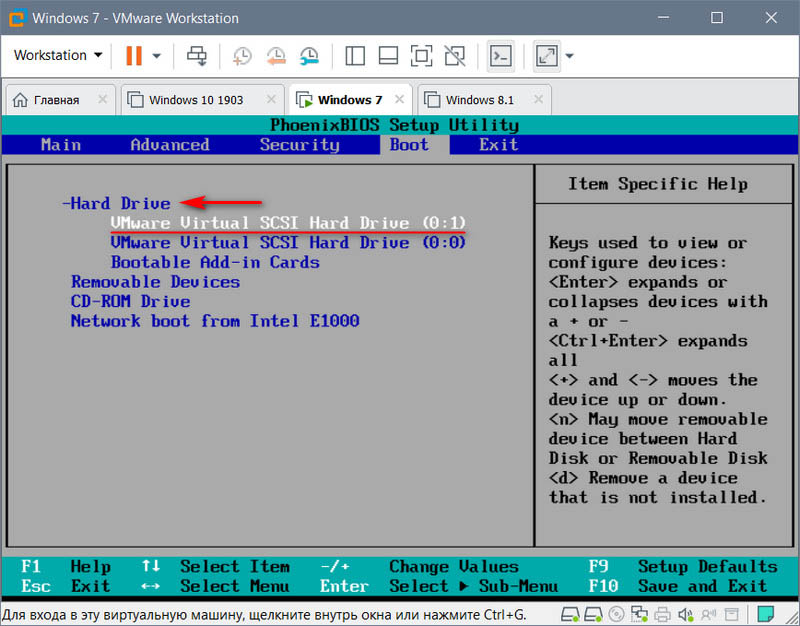Open the BIOS Security menu
The width and height of the screenshot is (800, 626).
(x=299, y=145)
